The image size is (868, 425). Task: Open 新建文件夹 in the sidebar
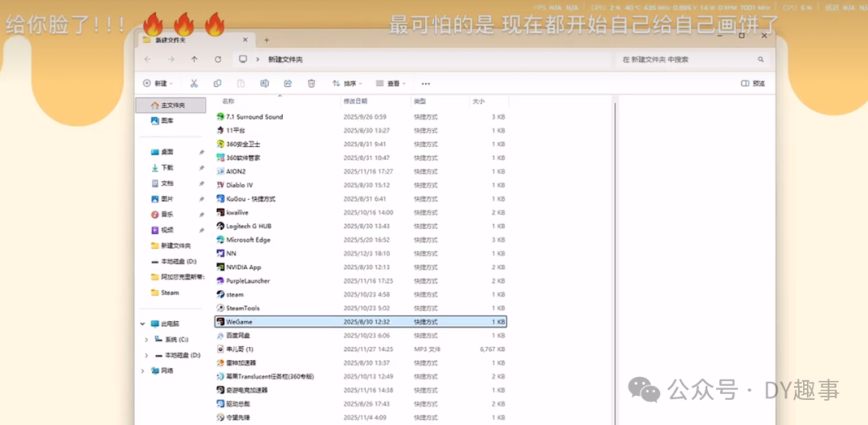(x=170, y=246)
